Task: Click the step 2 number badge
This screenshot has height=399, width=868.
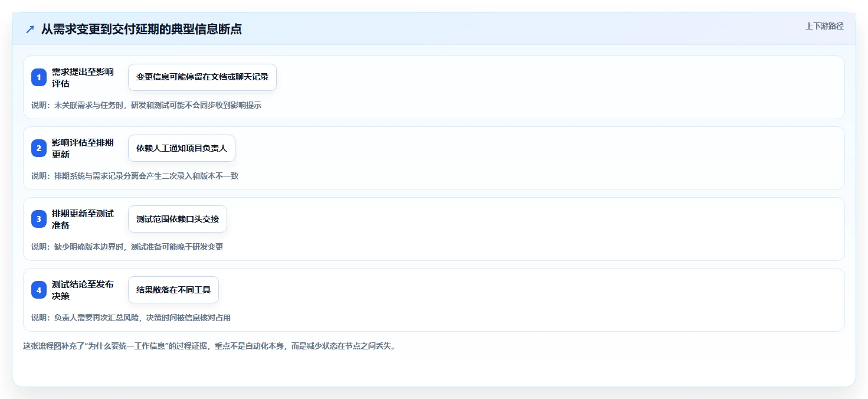Action: [39, 148]
